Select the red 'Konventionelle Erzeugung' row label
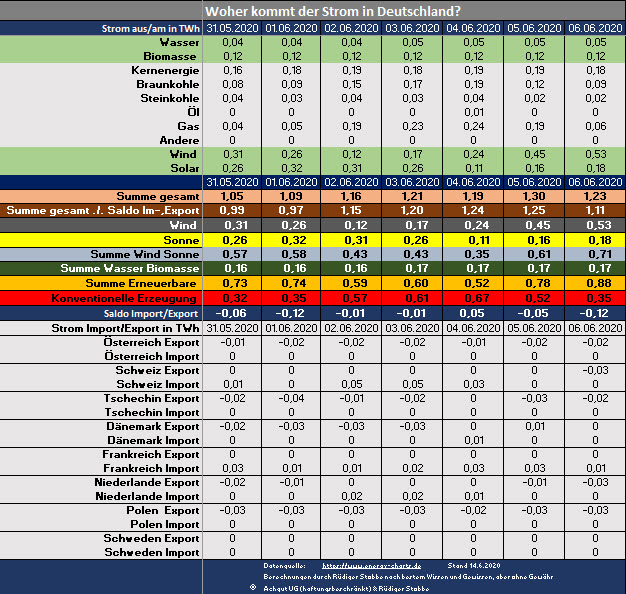626x594 pixels. 136,298
